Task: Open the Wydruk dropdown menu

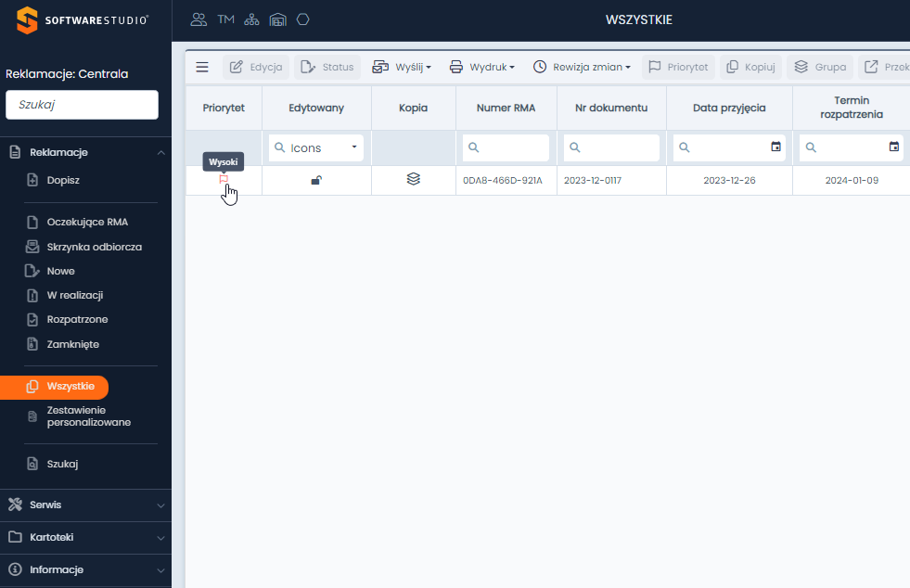Action: coord(481,67)
